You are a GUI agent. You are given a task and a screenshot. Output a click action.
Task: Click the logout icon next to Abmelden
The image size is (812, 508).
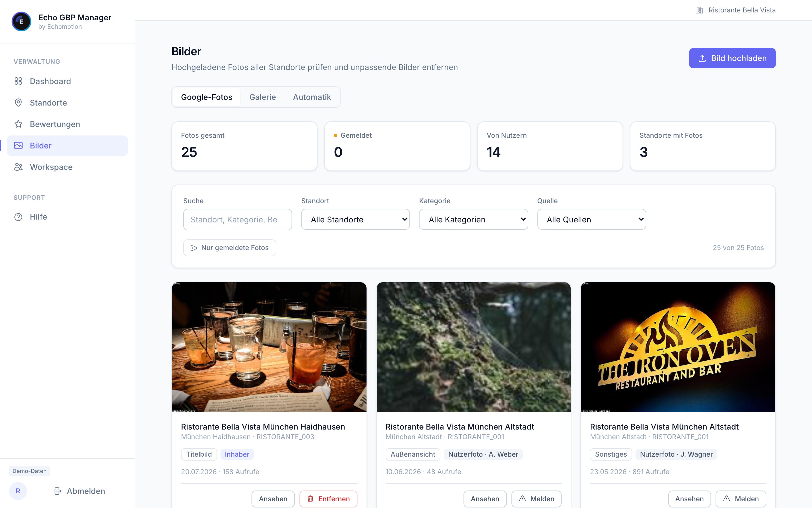click(x=58, y=491)
